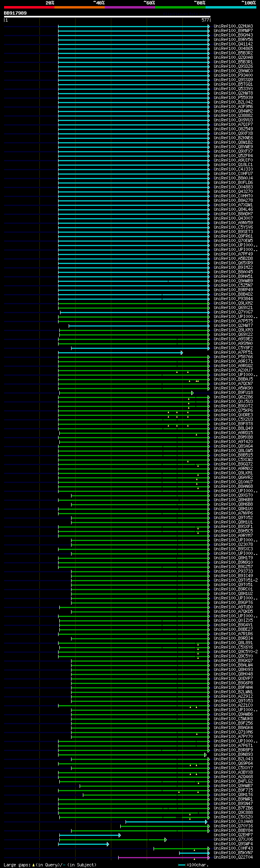Viewport: 260px width, 868px height.
Task: Click the green alignment bar for UniRef100_Q7XJ06
Action: point(113,840)
